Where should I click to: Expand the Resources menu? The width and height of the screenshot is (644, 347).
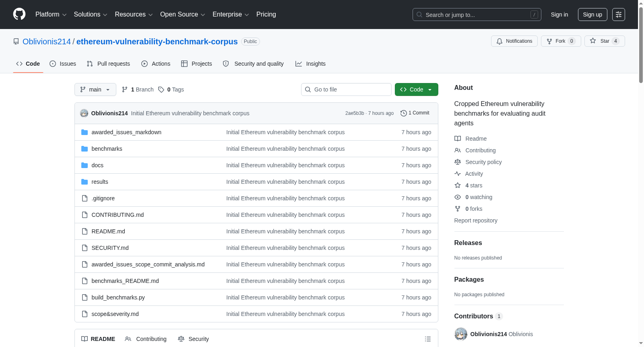point(134,15)
